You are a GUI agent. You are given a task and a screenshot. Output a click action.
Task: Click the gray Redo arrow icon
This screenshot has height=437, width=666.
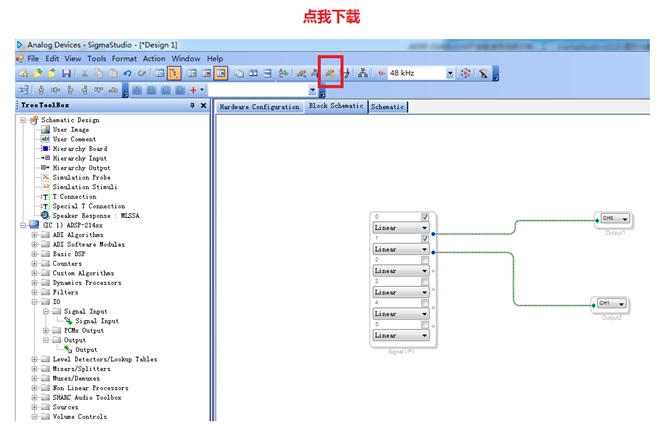[x=141, y=73]
